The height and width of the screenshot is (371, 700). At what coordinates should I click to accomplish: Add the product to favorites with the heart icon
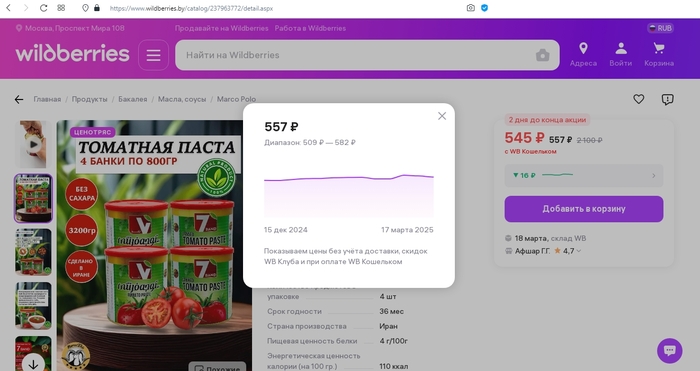pos(639,99)
